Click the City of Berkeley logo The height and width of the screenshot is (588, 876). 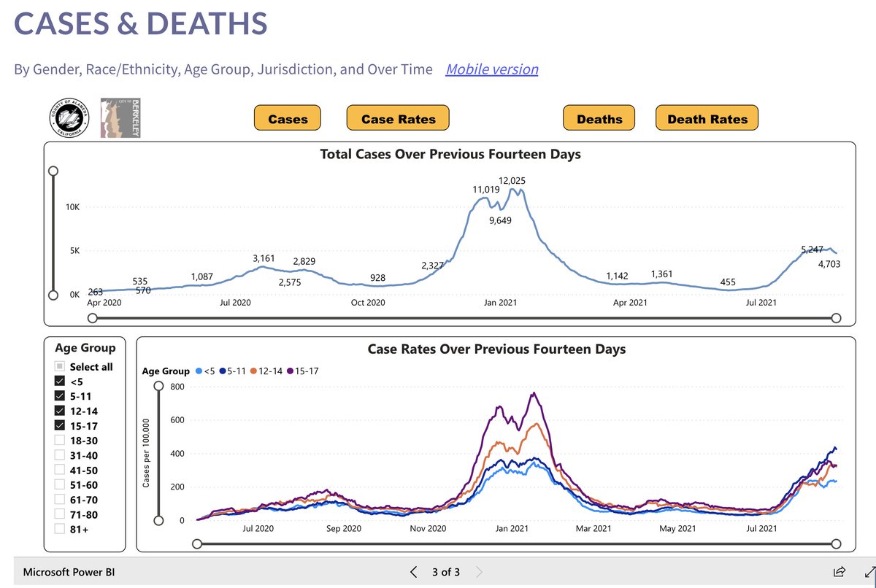pos(120,118)
